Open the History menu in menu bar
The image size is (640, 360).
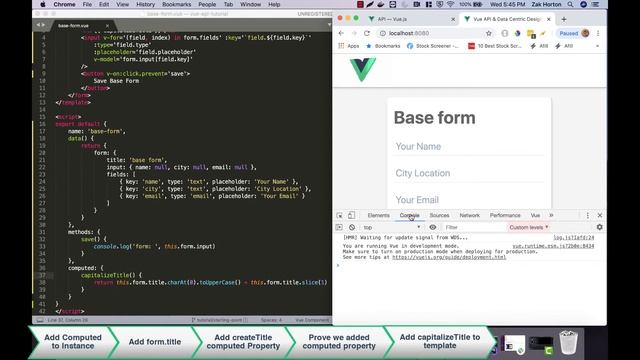[x=145, y=4]
